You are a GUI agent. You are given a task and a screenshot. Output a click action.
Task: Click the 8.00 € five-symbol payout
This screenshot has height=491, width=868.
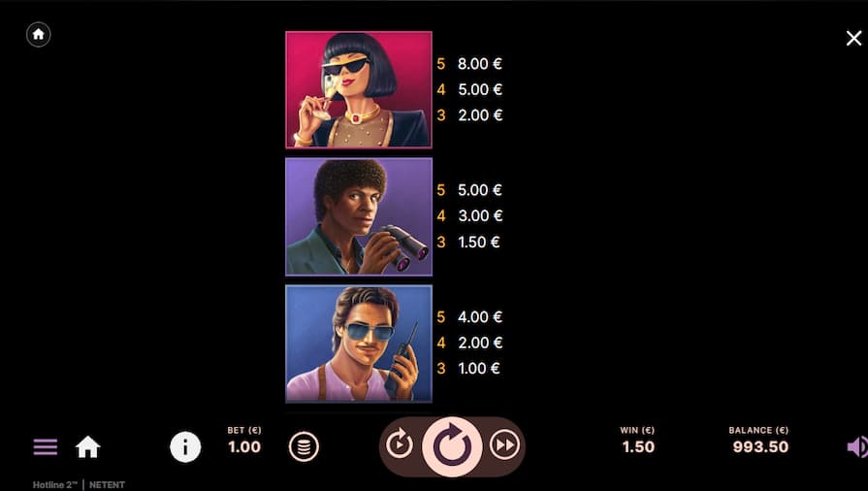(479, 64)
